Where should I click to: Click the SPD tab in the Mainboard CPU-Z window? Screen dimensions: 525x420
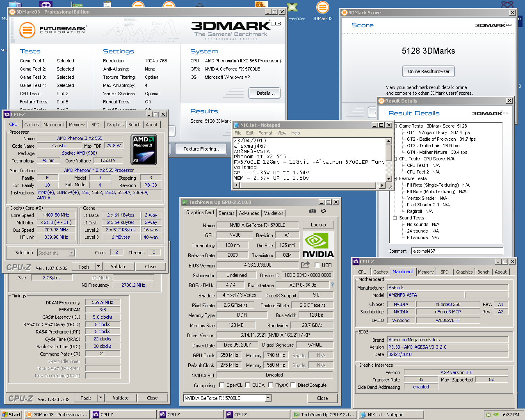coord(445,272)
